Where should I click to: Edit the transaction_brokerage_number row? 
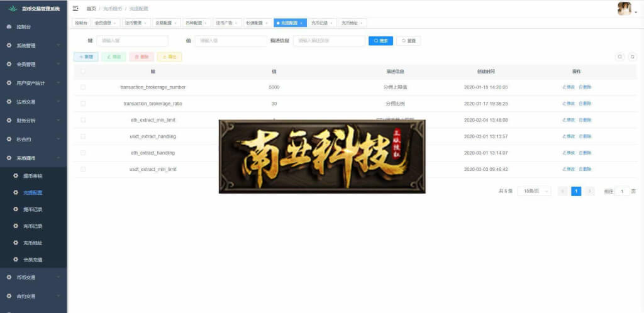[x=569, y=87]
